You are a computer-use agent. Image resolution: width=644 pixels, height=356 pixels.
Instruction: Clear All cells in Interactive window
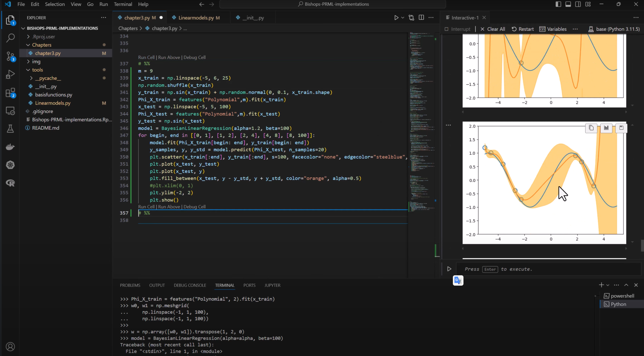click(x=493, y=29)
